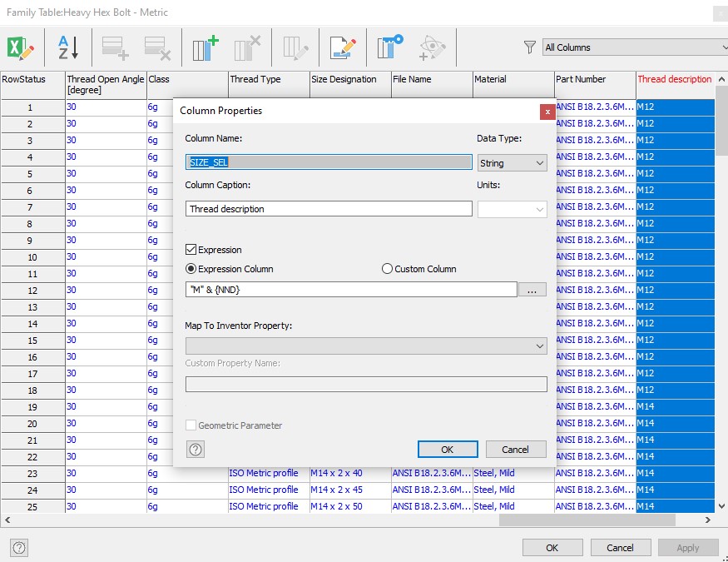This screenshot has width=728, height=562.
Task: Edit the family table via spreadsheet
Action: click(x=21, y=47)
